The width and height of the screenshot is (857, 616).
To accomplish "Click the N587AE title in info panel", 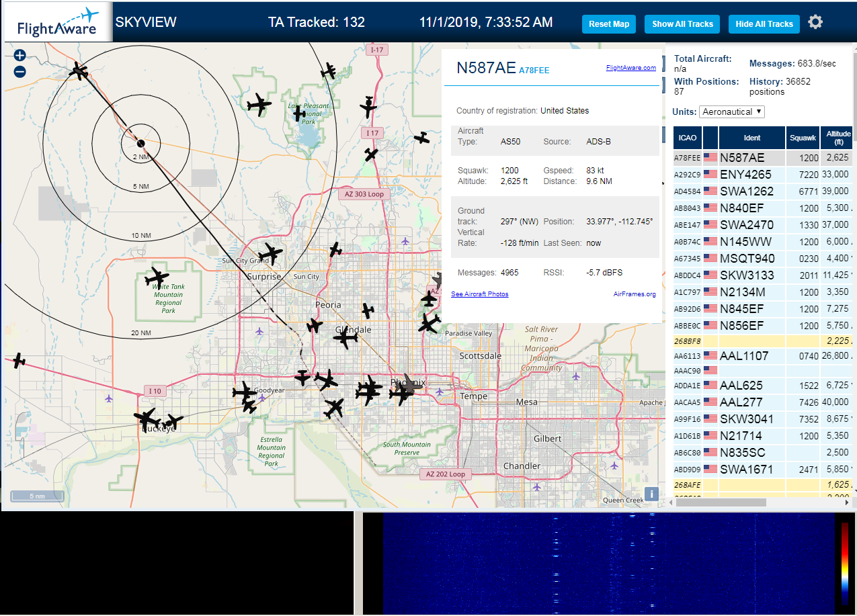I will pos(486,68).
